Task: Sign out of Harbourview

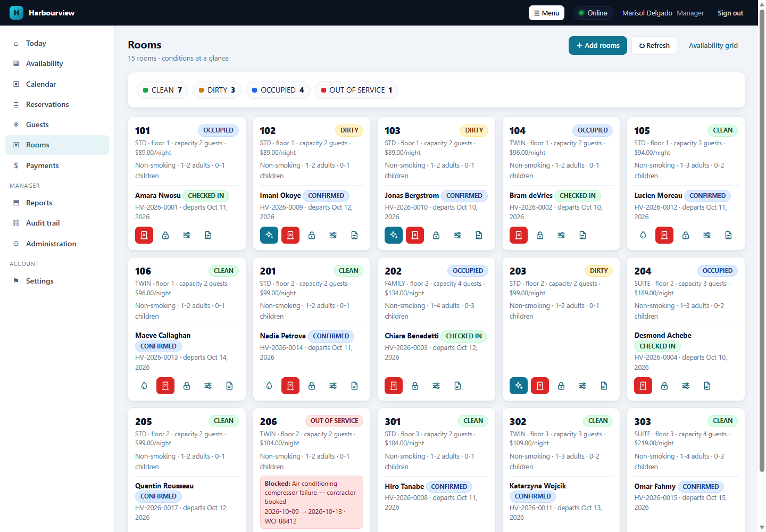Action: 730,13
